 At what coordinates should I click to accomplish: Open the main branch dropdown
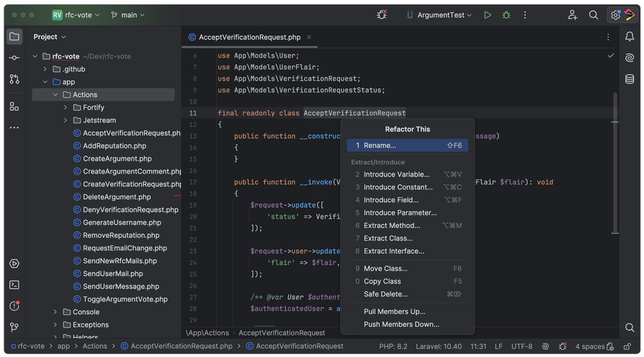128,15
